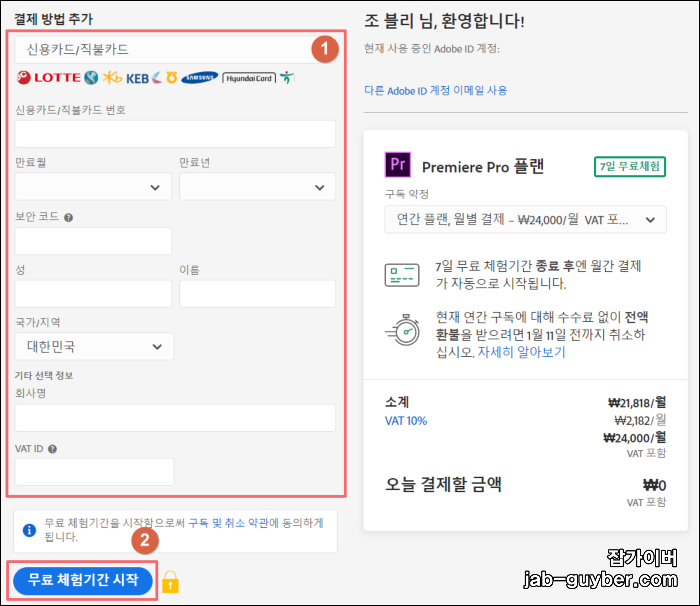The width and height of the screenshot is (700, 606).
Task: Click the VAT ID input field
Action: (x=94, y=472)
